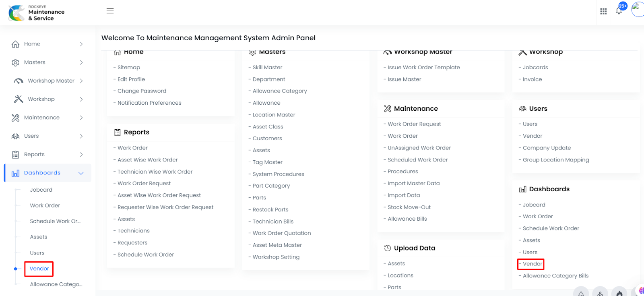
Task: Open Import Master Data link
Action: (413, 183)
